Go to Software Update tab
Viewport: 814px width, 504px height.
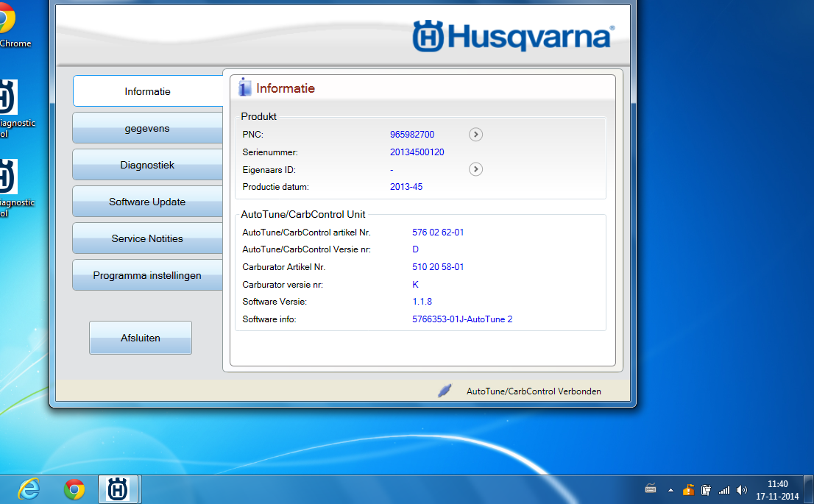[147, 202]
